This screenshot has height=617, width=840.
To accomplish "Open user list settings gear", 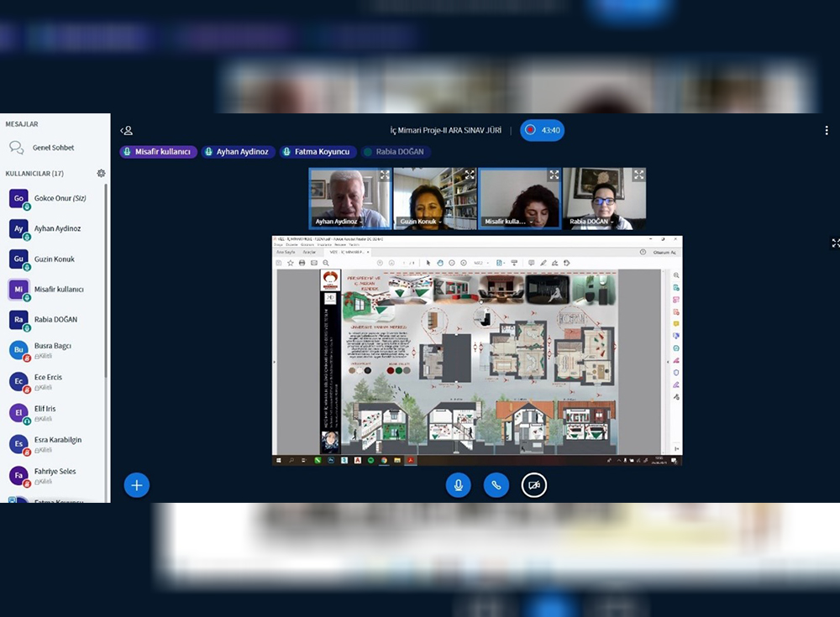I will [x=102, y=174].
